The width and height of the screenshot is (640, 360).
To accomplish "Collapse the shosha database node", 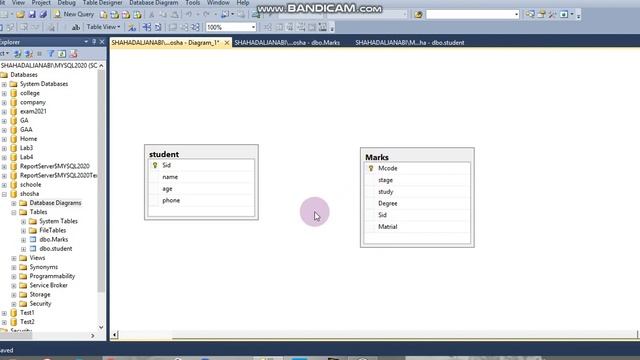I will coord(4,194).
